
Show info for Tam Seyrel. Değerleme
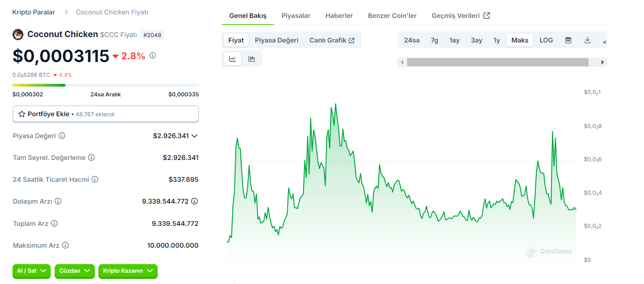pos(91,158)
